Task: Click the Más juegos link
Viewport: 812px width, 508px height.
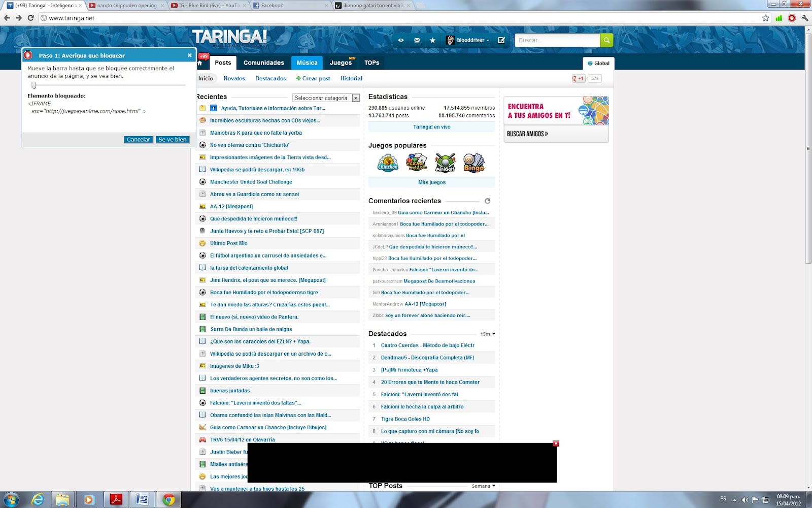Action: tap(432, 182)
